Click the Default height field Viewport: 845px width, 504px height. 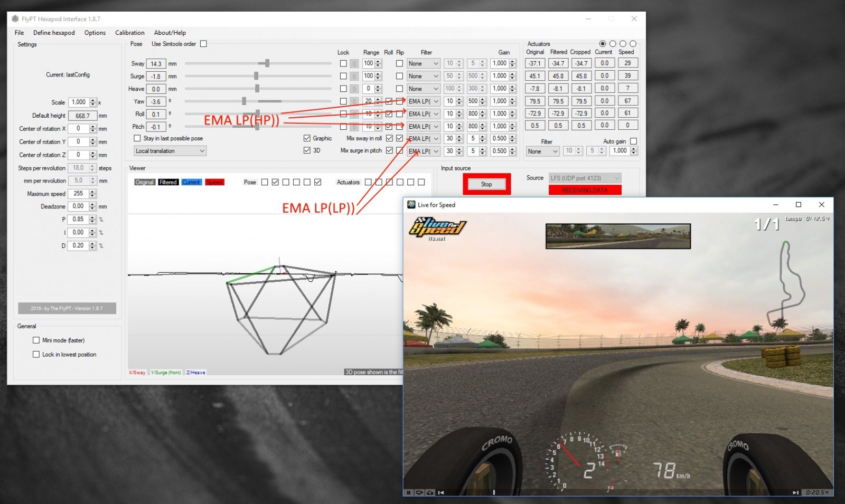point(83,116)
